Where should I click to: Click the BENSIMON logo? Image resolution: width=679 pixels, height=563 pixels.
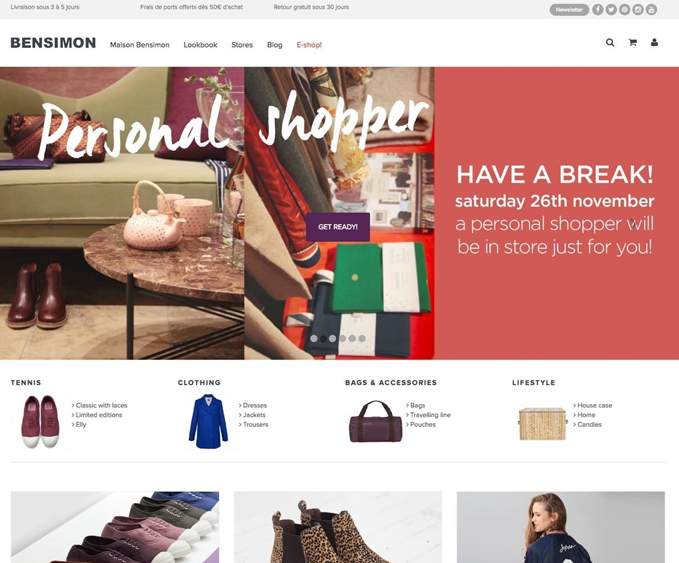pos(53,43)
